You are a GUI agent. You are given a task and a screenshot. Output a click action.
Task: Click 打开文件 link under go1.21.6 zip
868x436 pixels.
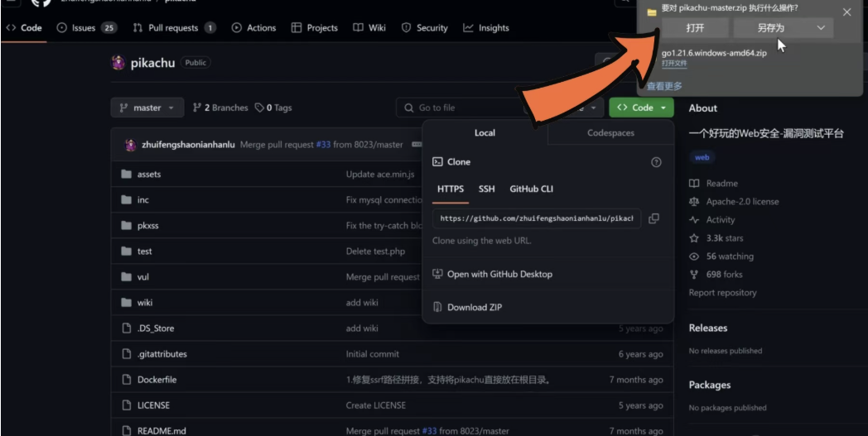(x=674, y=64)
